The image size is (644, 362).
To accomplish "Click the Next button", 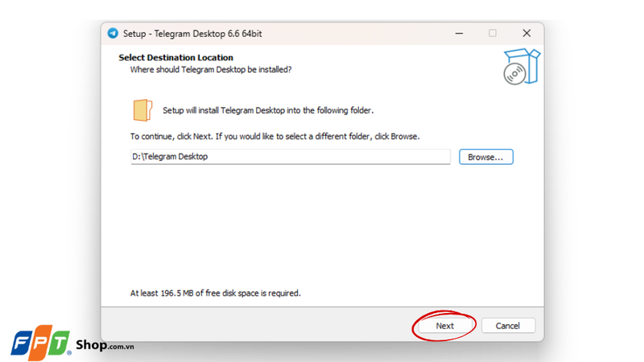I will click(445, 326).
